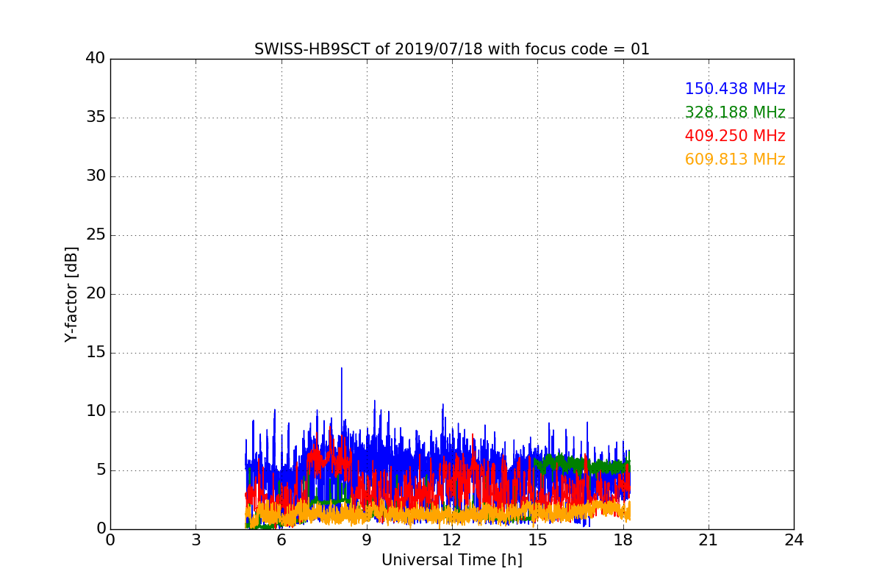Click the x-axis tick label 24
882x588 pixels.
[794, 540]
